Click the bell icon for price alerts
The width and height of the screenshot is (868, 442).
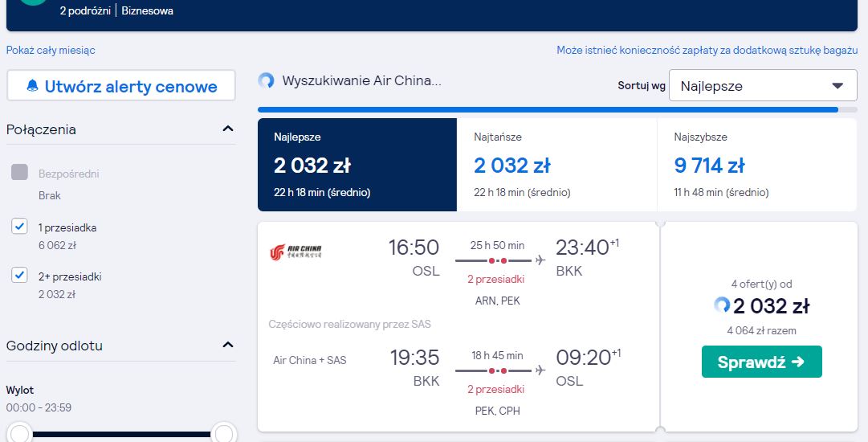coord(33,86)
